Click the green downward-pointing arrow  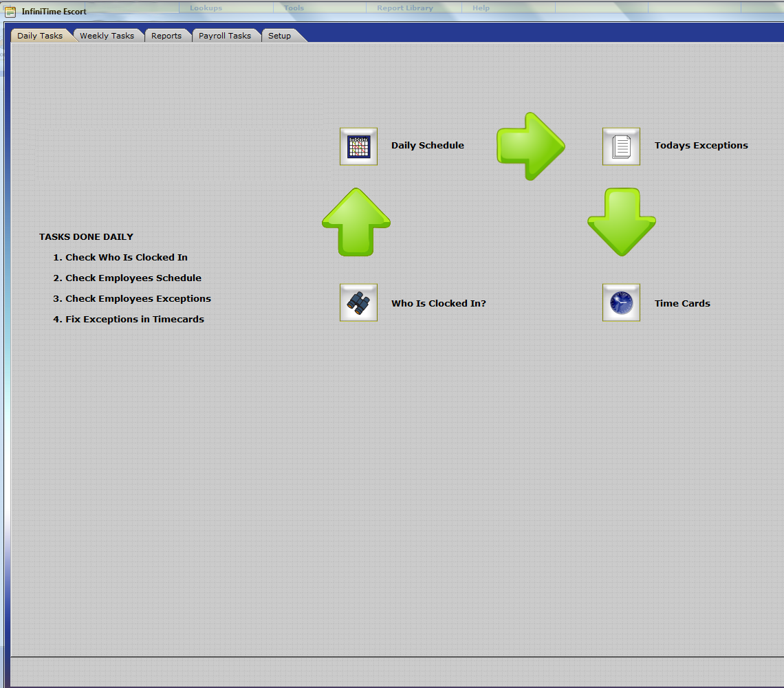[622, 222]
